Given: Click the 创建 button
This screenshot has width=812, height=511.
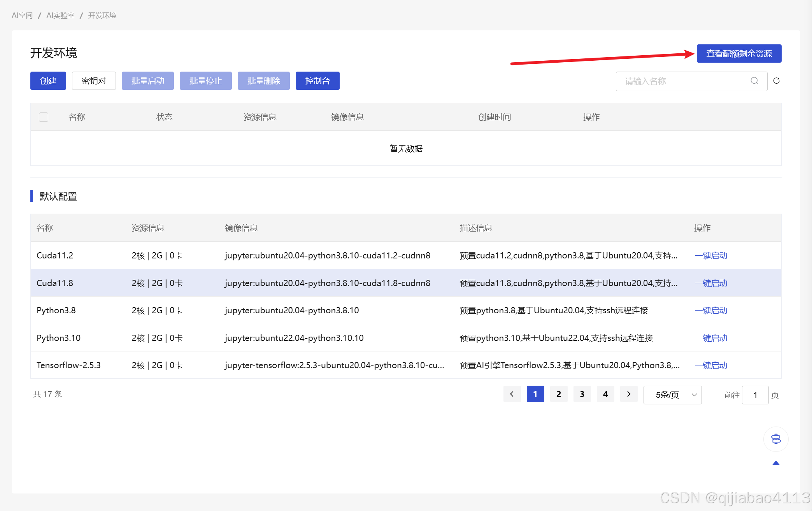Looking at the screenshot, I should [48, 81].
